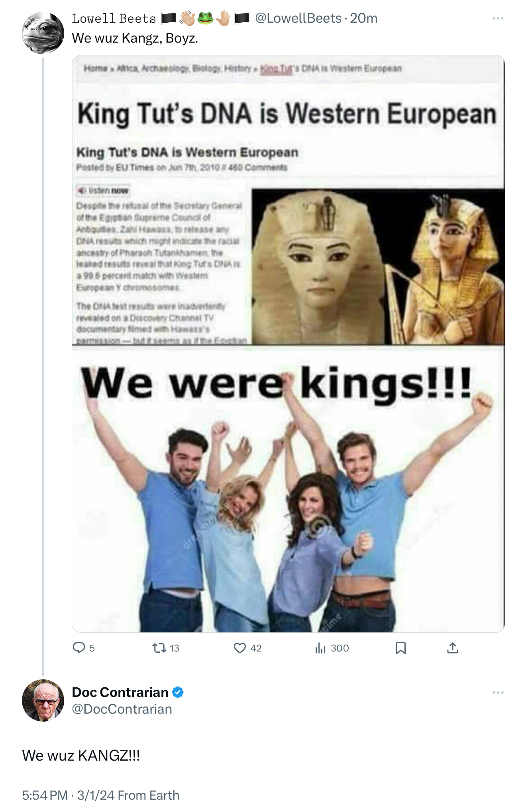
Task: Click the 20m timestamp link
Action: pyautogui.click(x=363, y=18)
